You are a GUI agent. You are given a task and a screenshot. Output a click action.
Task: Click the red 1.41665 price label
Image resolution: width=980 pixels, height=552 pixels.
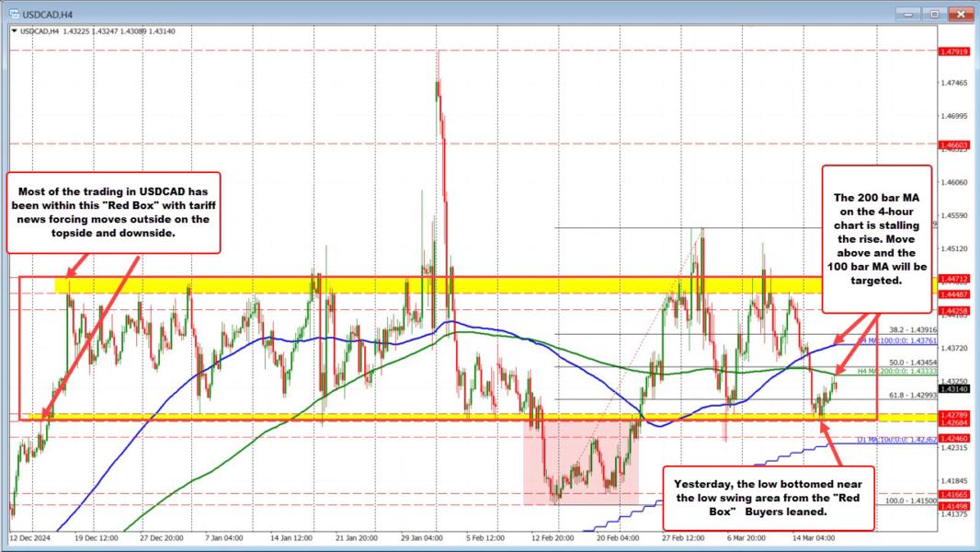(953, 494)
